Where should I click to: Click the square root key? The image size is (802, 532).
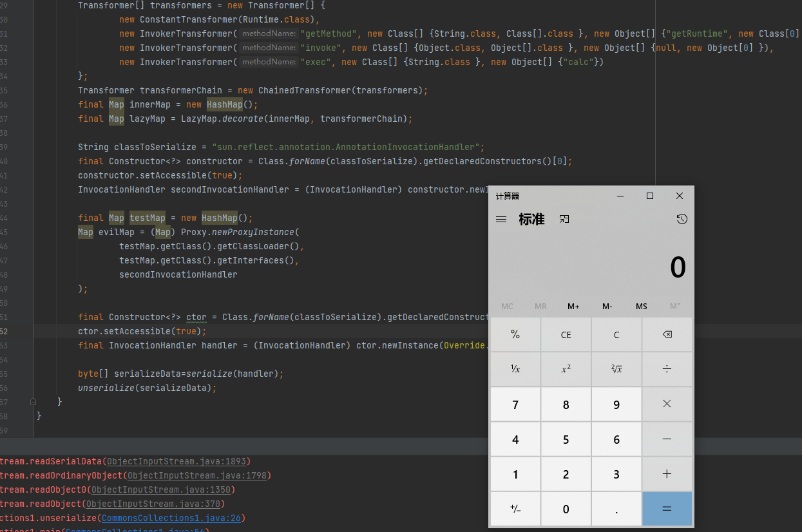[616, 369]
